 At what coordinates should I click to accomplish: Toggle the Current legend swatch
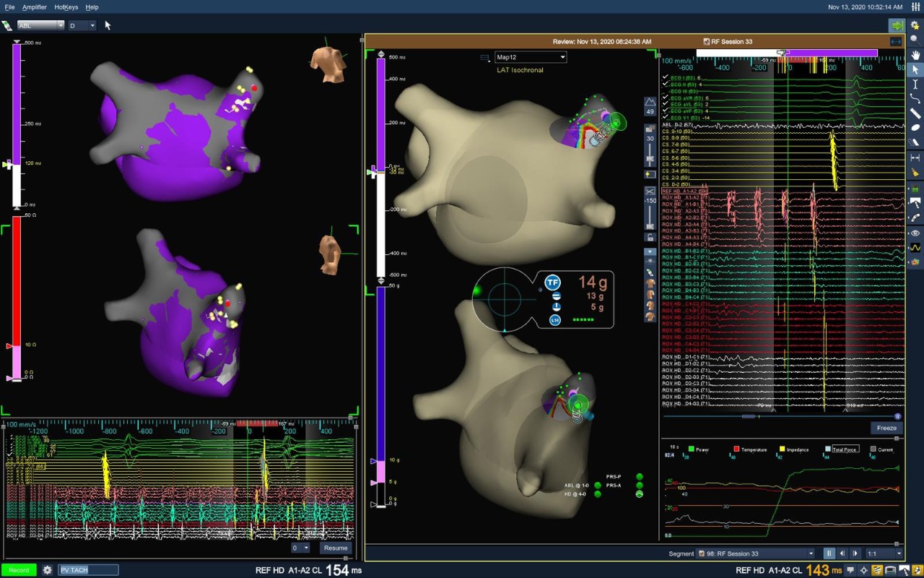tap(873, 449)
